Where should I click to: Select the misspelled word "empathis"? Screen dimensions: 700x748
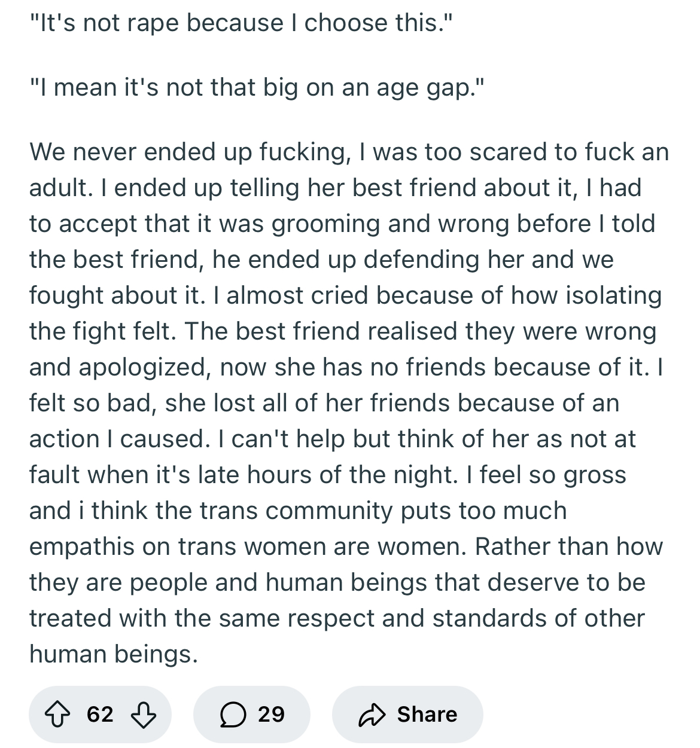click(83, 547)
